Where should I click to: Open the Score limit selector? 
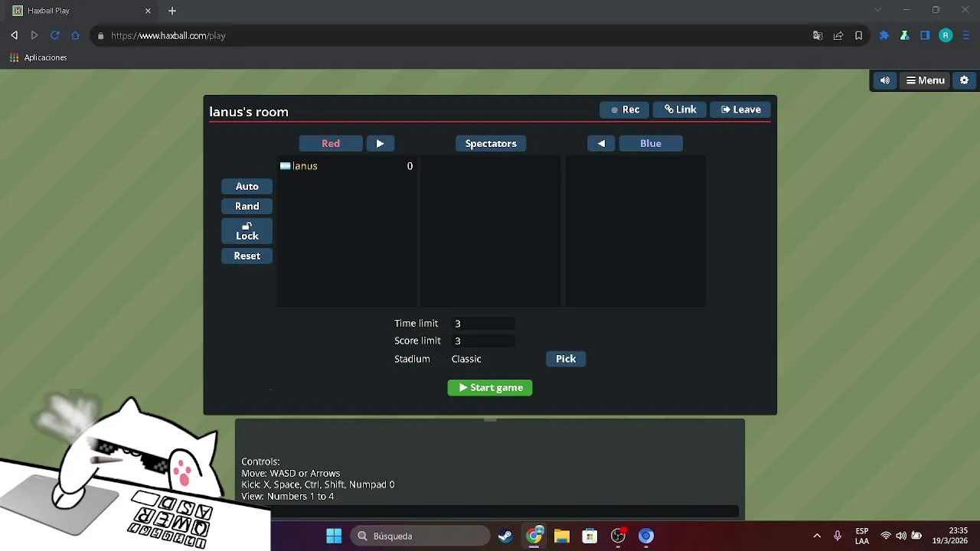click(x=483, y=341)
